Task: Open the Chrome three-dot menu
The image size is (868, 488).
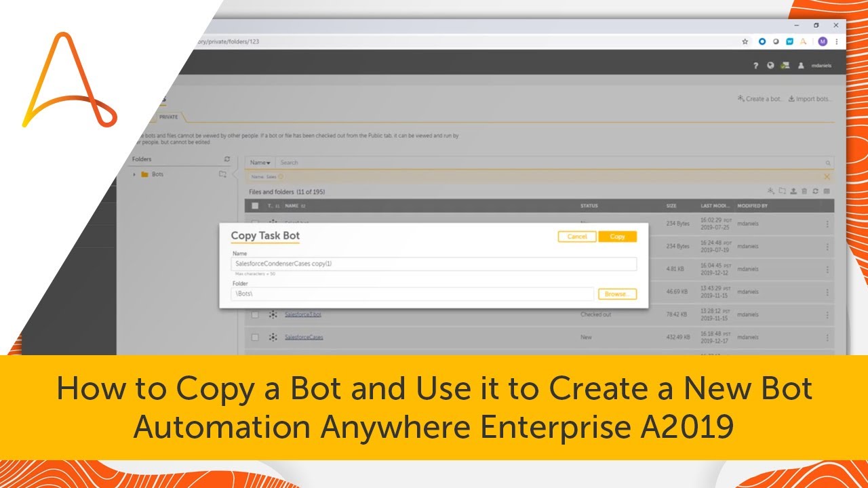Action: tap(837, 41)
